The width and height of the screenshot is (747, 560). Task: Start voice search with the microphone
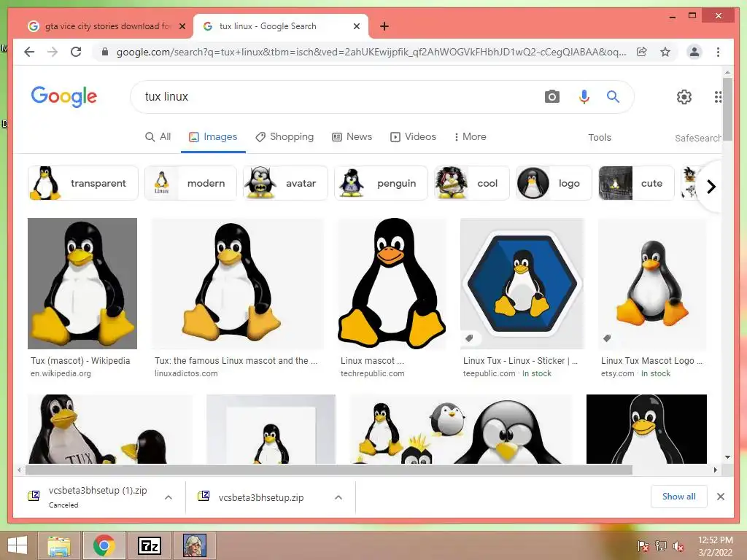pyautogui.click(x=584, y=97)
